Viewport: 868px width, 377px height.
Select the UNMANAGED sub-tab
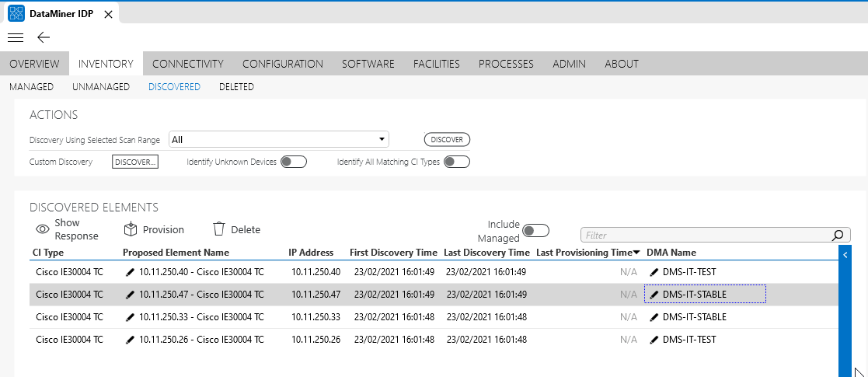[x=101, y=87]
